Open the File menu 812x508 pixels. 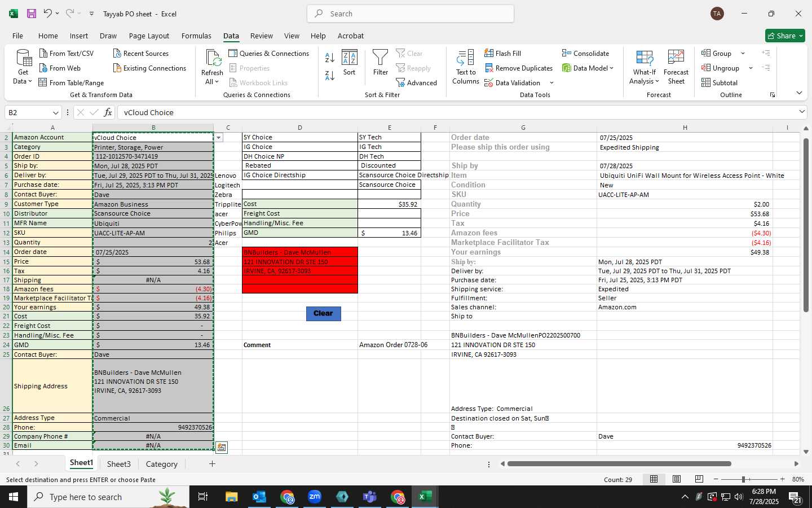[17, 36]
